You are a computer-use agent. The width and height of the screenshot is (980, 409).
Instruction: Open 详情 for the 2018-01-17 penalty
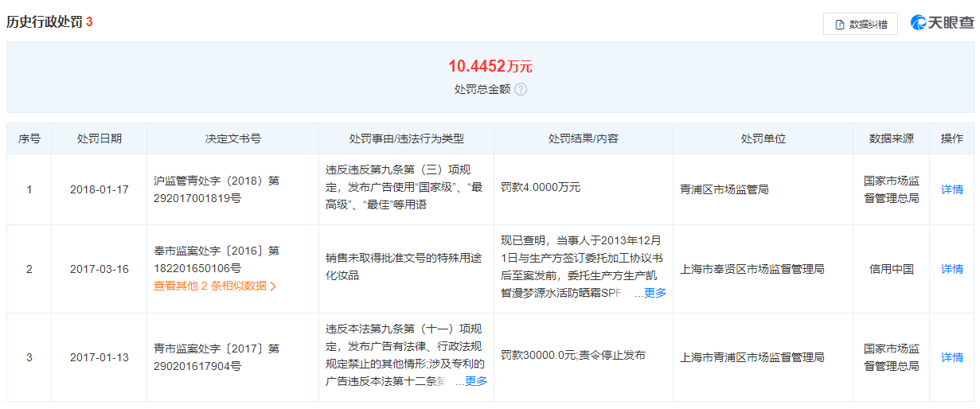(952, 189)
